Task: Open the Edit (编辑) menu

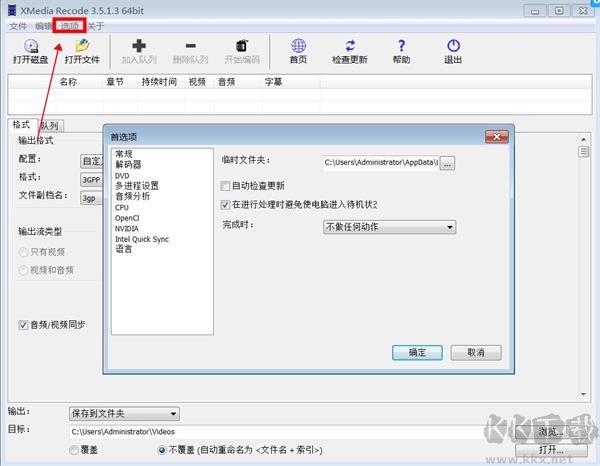Action: point(43,26)
